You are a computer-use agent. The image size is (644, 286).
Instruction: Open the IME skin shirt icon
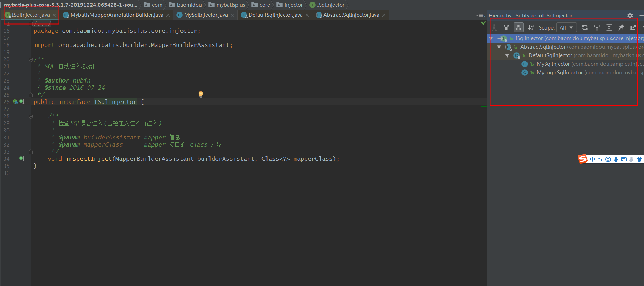640,159
